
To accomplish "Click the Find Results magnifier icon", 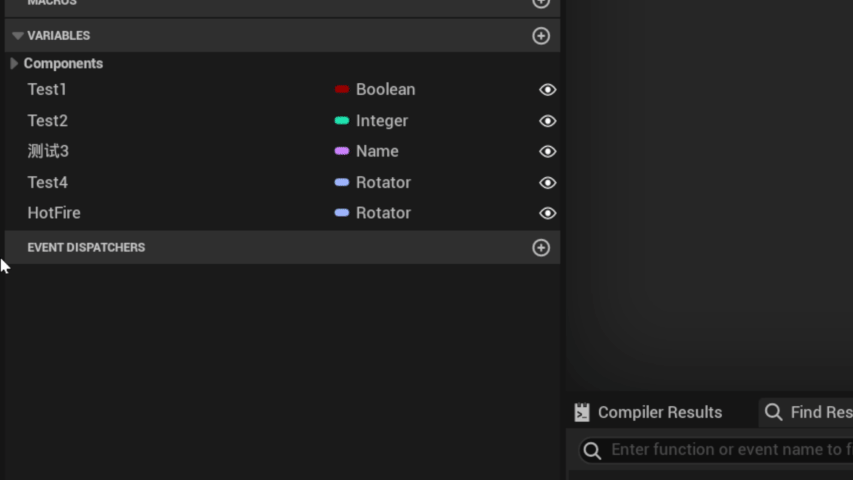I will (774, 412).
